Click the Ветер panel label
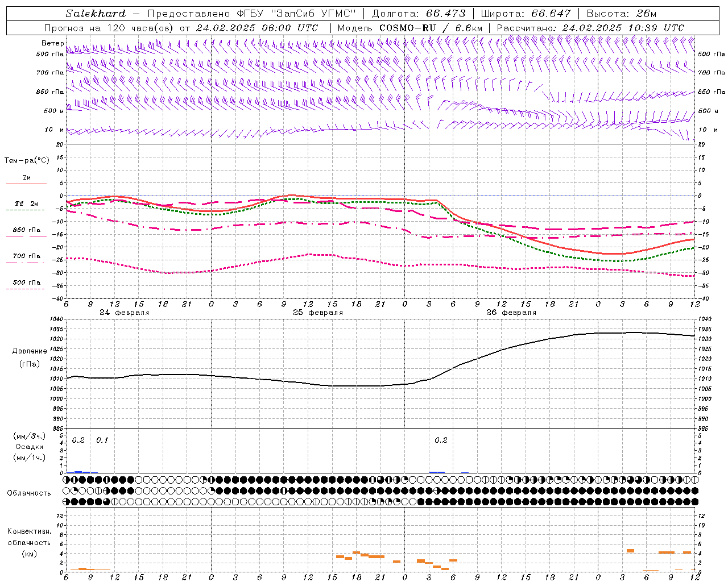728x582 pixels. [x=52, y=43]
